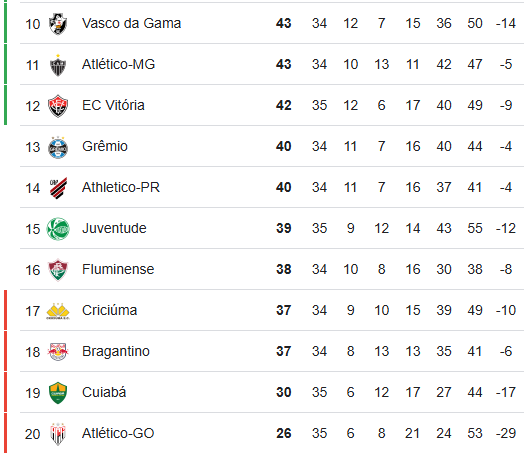This screenshot has height=454, width=524.
Task: Click the Juventude green crest
Action: (58, 229)
